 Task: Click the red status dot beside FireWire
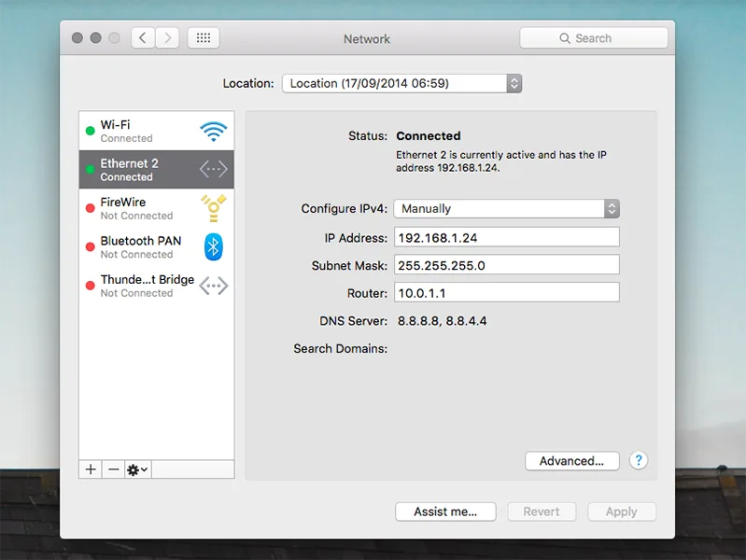[90, 208]
